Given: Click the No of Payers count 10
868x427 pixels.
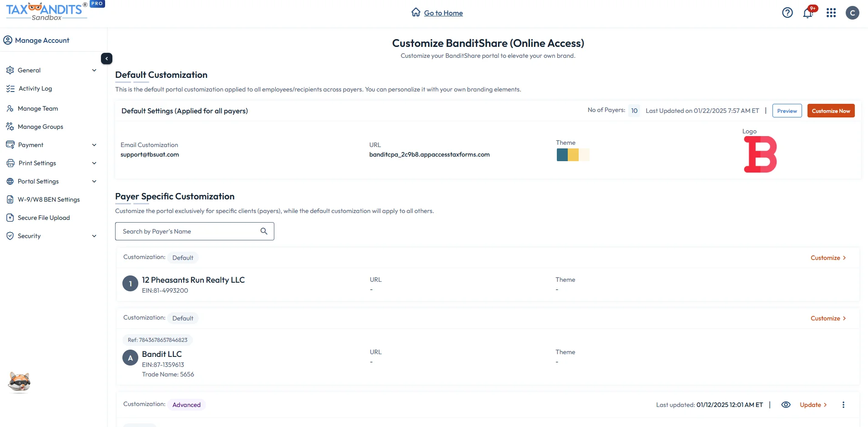Looking at the screenshot, I should 634,111.
